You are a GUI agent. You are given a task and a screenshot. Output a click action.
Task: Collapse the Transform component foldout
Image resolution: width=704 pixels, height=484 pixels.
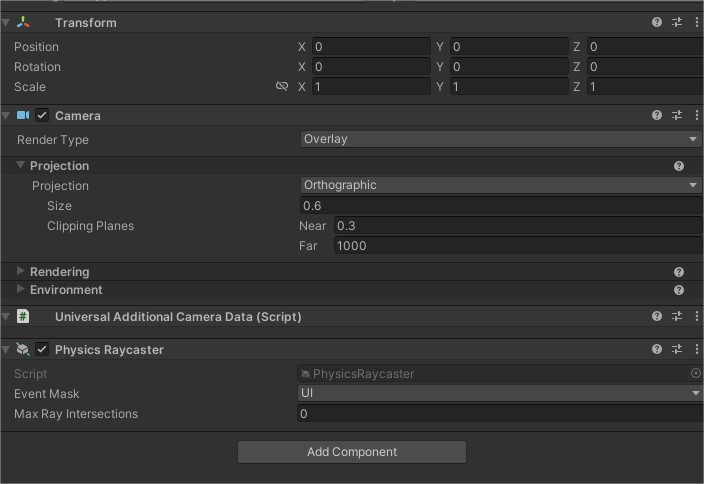[6, 22]
